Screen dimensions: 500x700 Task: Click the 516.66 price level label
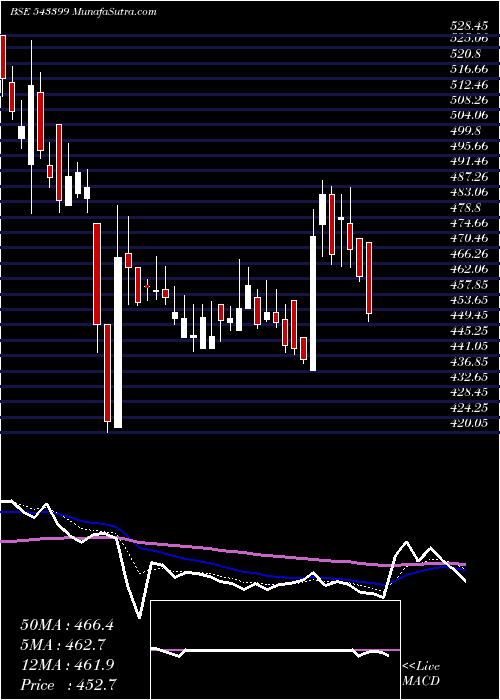click(x=468, y=69)
